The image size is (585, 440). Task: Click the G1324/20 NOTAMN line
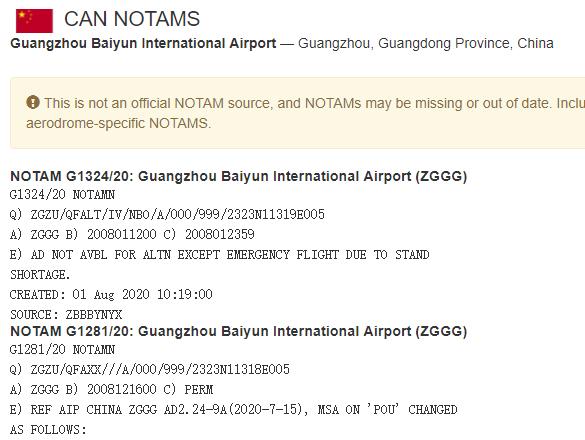click(x=62, y=194)
